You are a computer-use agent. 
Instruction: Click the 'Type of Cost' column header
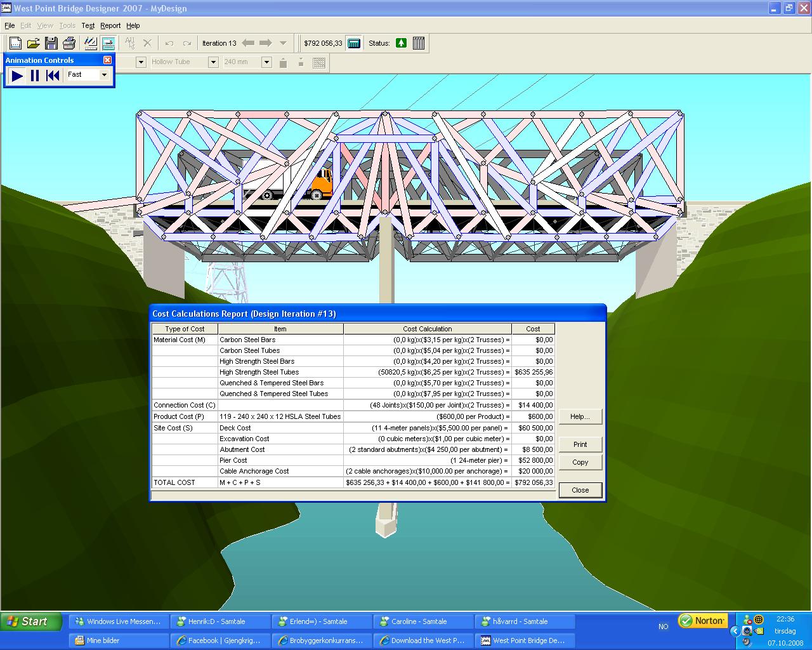pyautogui.click(x=185, y=329)
